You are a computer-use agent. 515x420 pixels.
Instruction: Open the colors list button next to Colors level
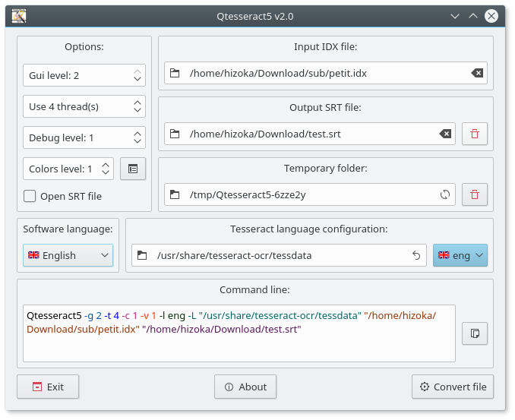pyautogui.click(x=133, y=169)
